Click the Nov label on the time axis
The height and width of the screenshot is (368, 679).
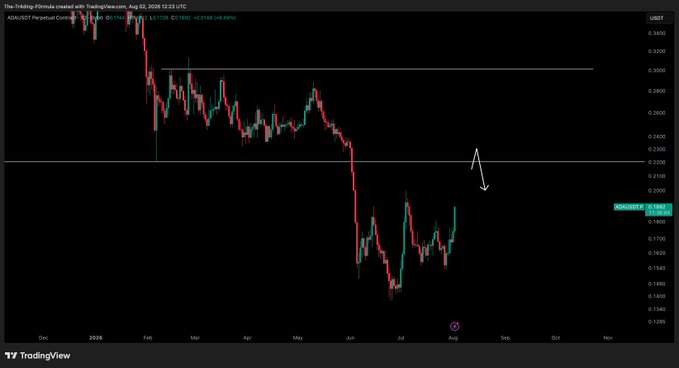[x=608, y=338]
